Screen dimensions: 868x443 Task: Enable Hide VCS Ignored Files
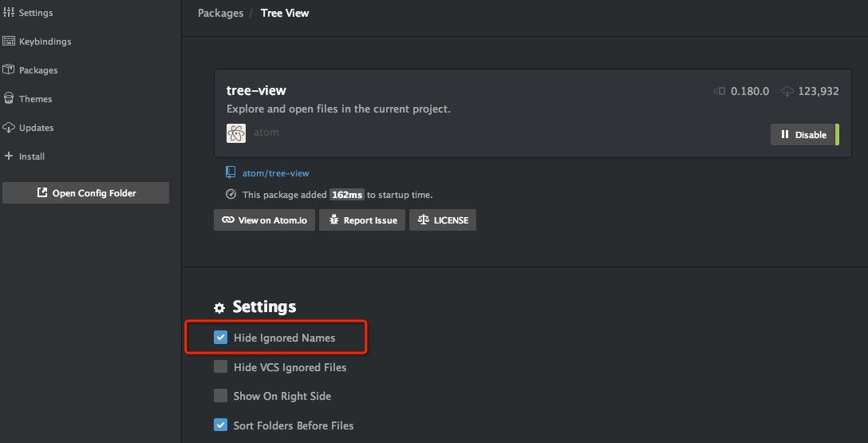(220, 366)
